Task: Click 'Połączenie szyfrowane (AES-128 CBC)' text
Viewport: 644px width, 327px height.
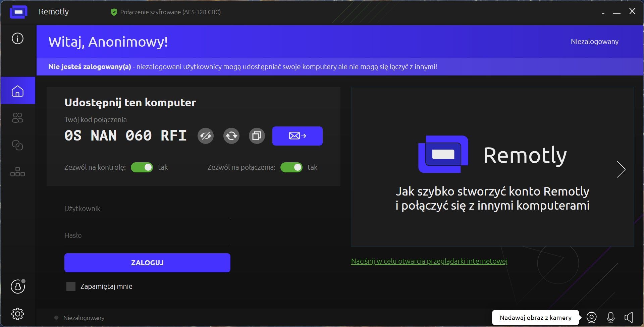Action: [x=170, y=12]
